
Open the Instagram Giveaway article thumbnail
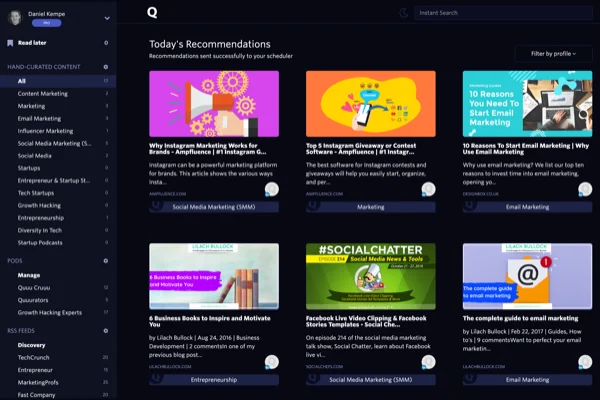point(370,104)
